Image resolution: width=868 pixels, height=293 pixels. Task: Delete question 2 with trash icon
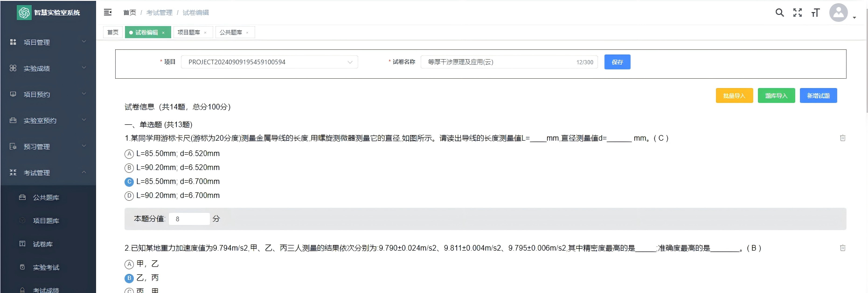[842, 248]
